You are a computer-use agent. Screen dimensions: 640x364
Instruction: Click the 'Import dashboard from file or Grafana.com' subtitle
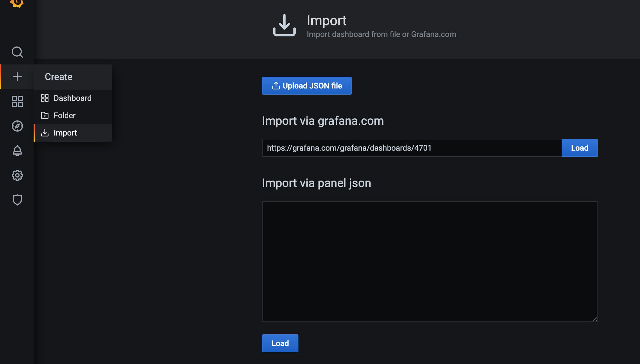pyautogui.click(x=381, y=34)
